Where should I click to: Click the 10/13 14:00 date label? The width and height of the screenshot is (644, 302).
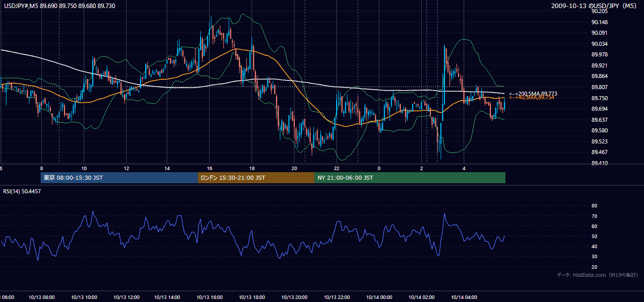click(168, 297)
